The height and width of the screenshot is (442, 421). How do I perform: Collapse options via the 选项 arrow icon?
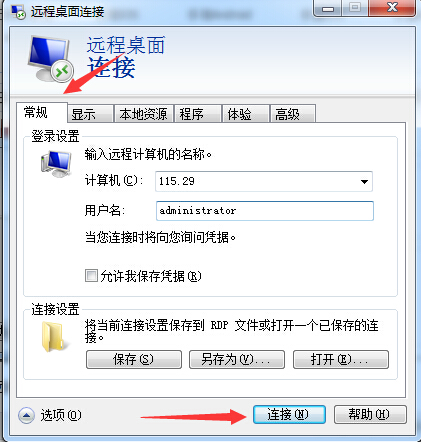point(26,415)
